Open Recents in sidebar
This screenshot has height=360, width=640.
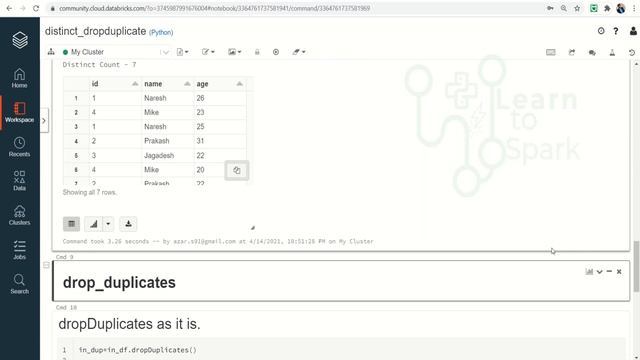coord(19,147)
